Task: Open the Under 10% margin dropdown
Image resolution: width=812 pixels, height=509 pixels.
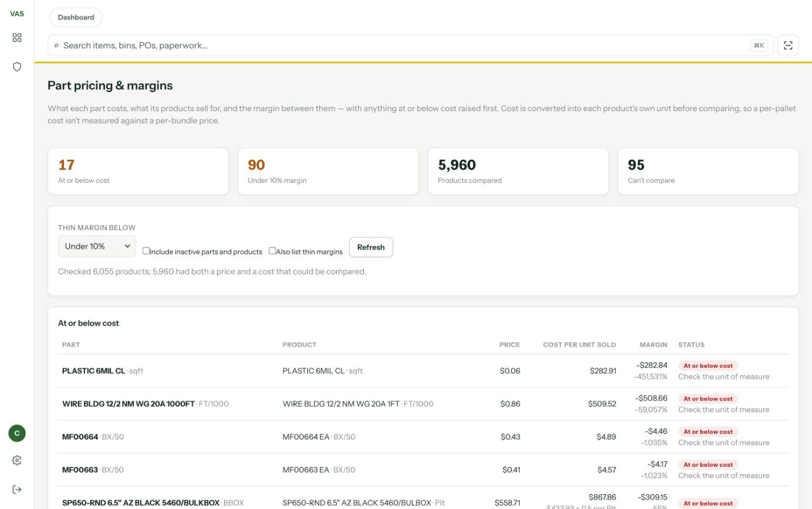Action: coord(97,246)
